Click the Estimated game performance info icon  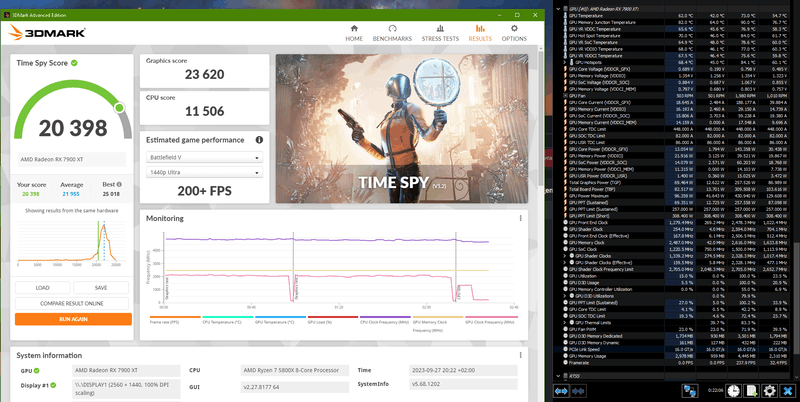[259, 140]
